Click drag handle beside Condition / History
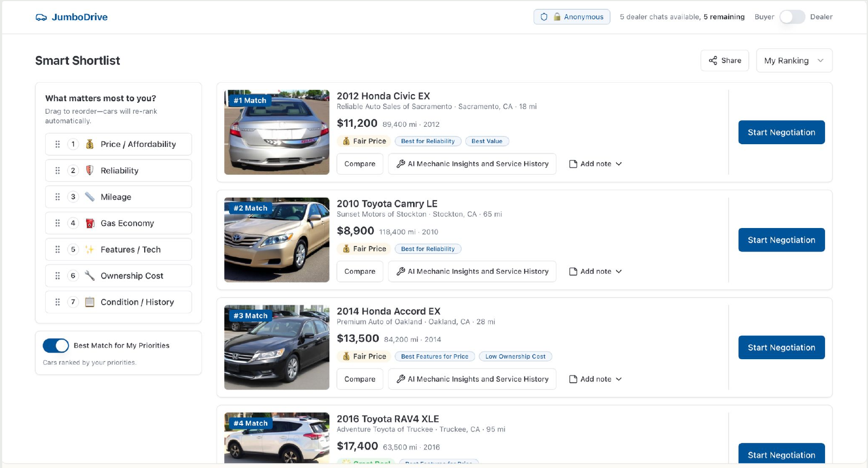 pos(58,302)
